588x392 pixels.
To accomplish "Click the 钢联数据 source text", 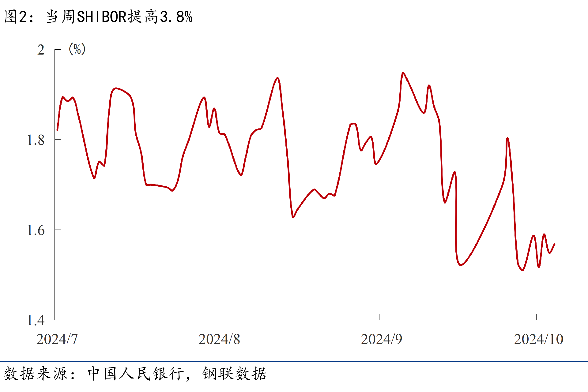I will click(x=234, y=374).
